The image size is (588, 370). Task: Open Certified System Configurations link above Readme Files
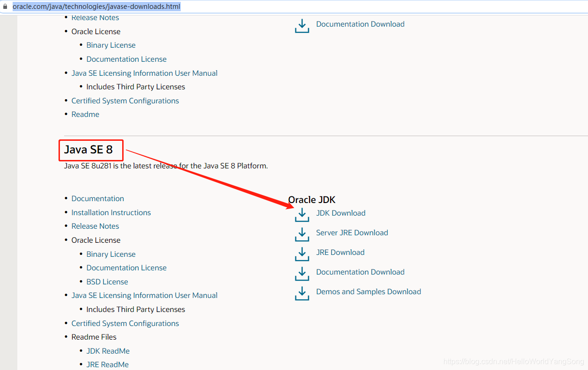click(125, 323)
